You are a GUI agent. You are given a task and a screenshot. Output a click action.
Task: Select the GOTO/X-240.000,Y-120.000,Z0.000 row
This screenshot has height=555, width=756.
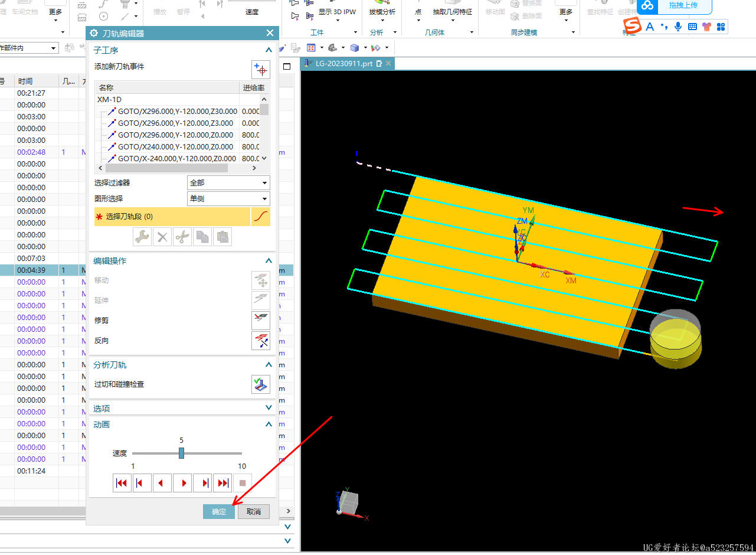pos(178,159)
